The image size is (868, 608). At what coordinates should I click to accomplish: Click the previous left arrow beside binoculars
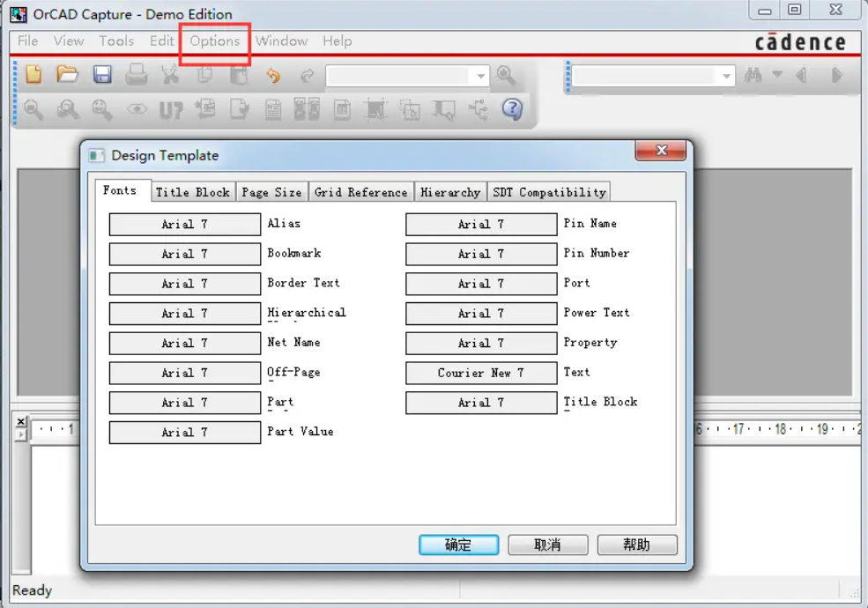click(x=801, y=75)
